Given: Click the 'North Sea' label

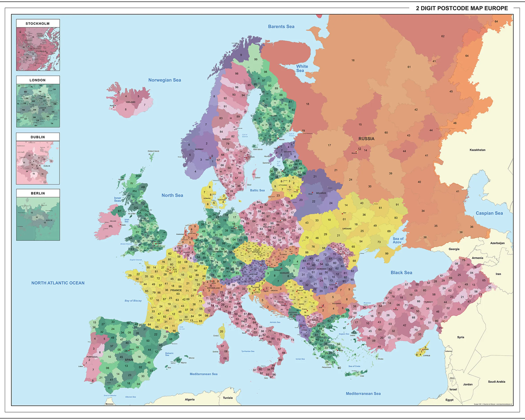Looking at the screenshot, I should (x=172, y=195).
